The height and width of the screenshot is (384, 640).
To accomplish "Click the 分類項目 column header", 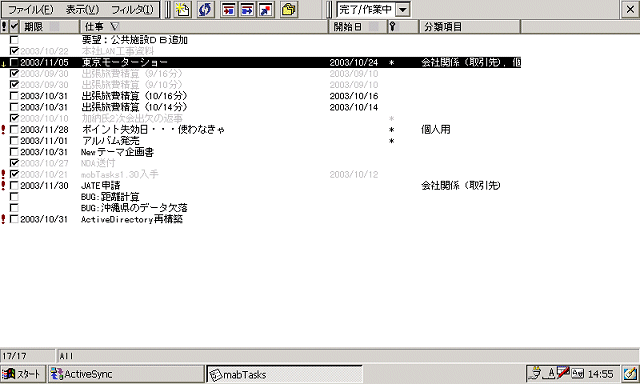I will [469, 27].
